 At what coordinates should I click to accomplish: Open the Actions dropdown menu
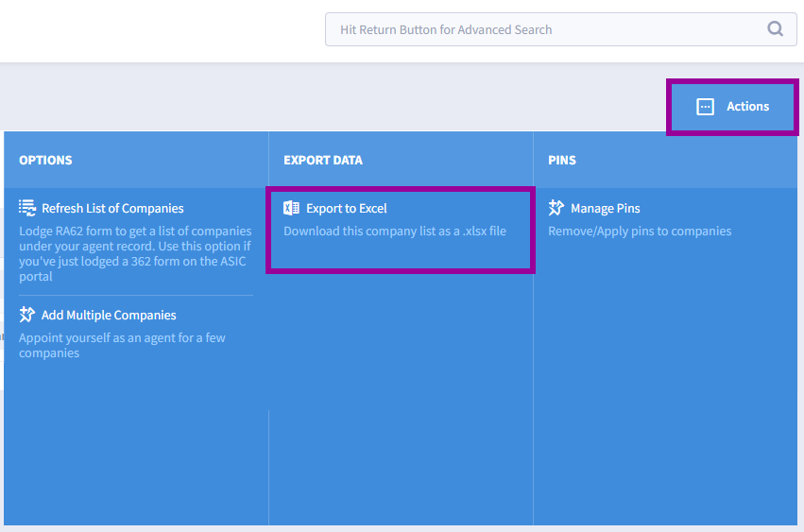[732, 107]
